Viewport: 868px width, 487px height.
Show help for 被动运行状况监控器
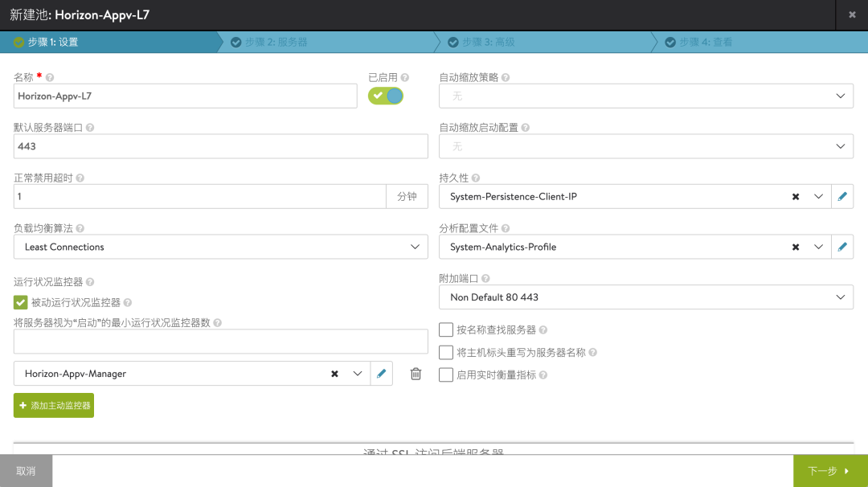point(127,303)
